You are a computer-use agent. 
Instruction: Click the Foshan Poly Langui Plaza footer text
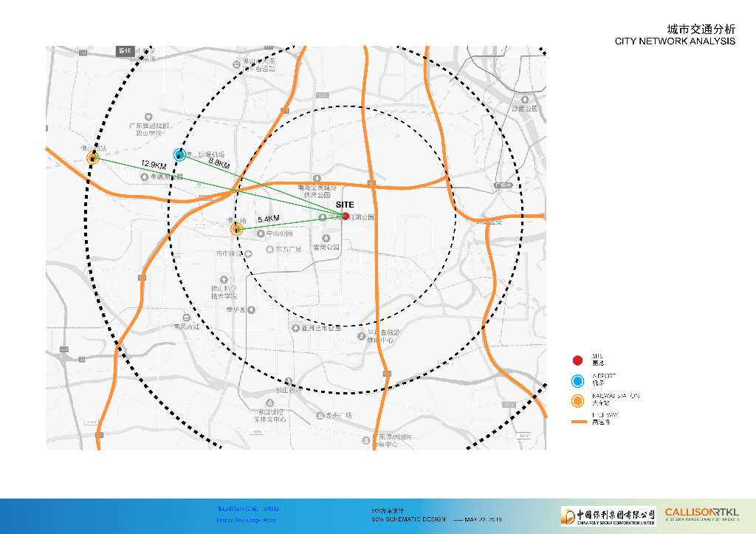246,521
